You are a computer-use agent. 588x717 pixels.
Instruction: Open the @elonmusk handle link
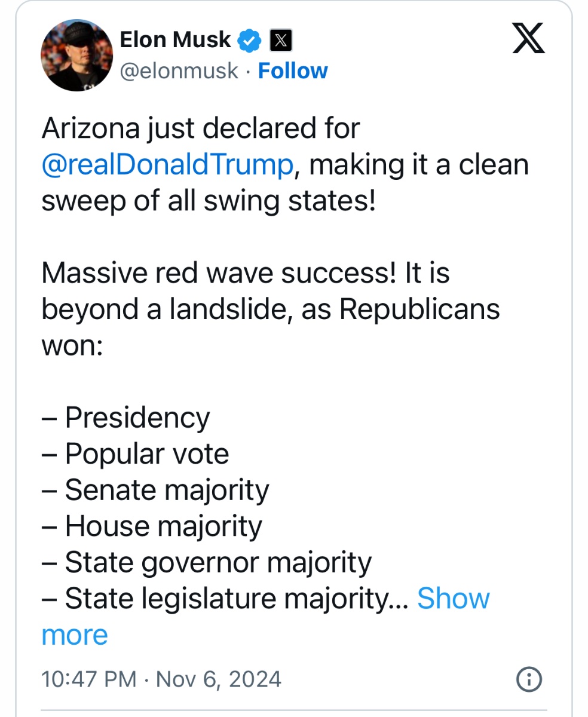pos(179,71)
